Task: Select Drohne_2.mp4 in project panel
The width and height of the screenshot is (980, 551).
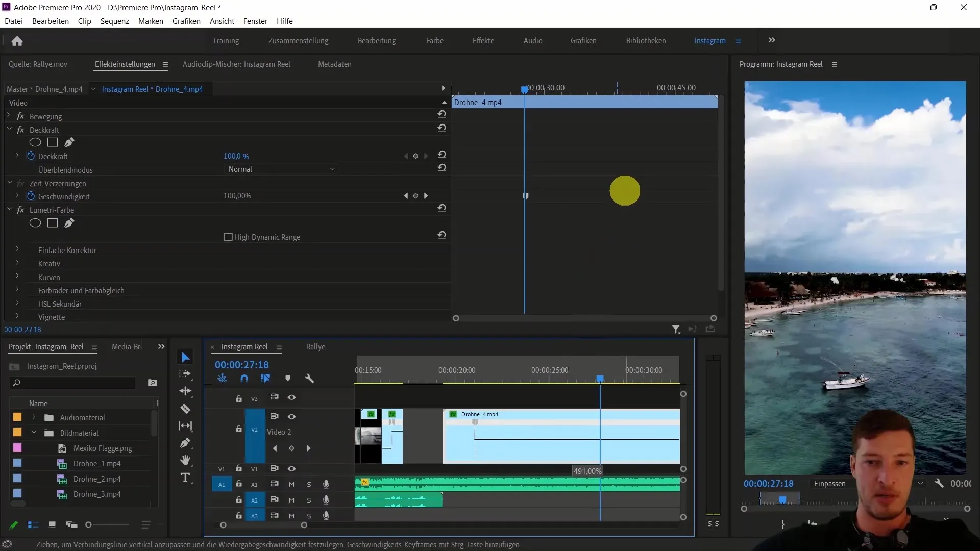Action: click(97, 479)
